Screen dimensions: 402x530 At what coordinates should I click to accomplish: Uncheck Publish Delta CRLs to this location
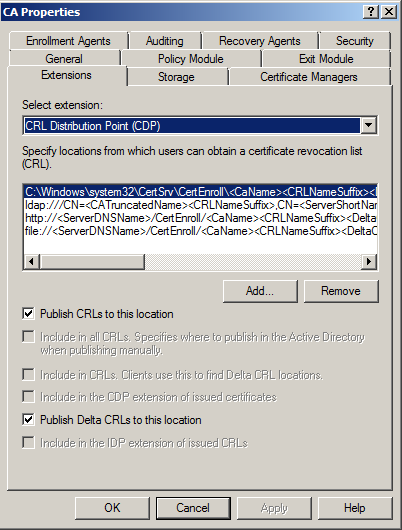tap(28, 420)
